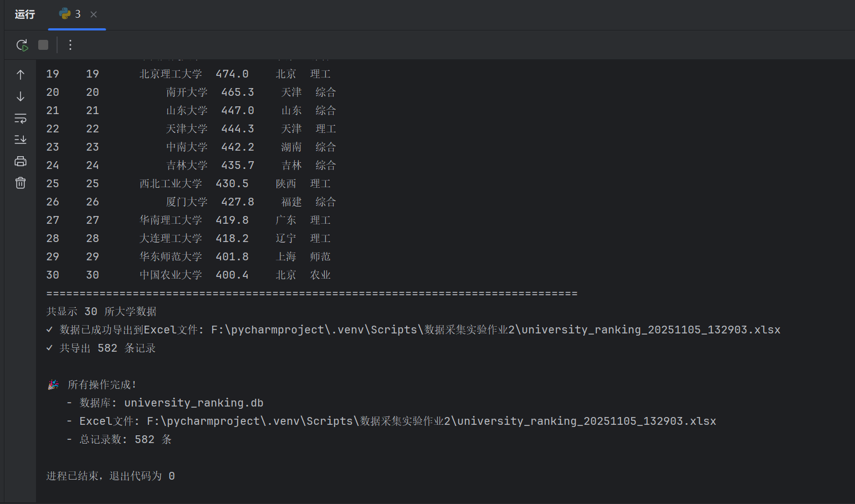
Task: Open the More actions three-dot menu
Action: click(x=70, y=45)
